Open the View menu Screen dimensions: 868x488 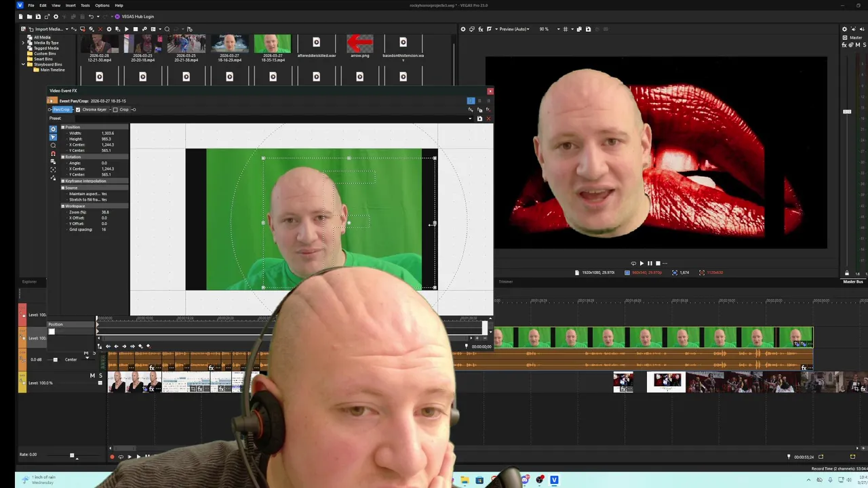click(x=56, y=5)
